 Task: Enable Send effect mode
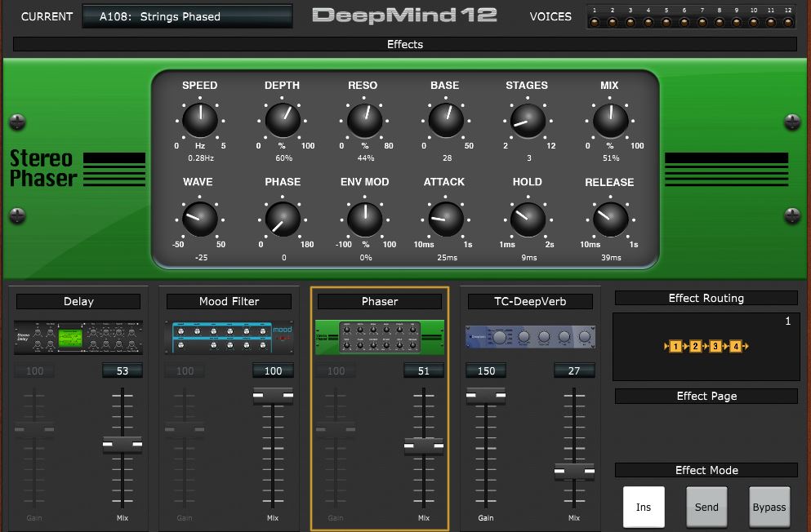pos(706,508)
